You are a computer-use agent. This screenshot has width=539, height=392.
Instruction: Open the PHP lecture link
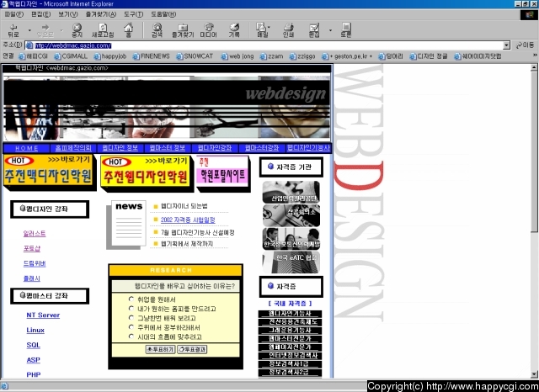pos(34,374)
